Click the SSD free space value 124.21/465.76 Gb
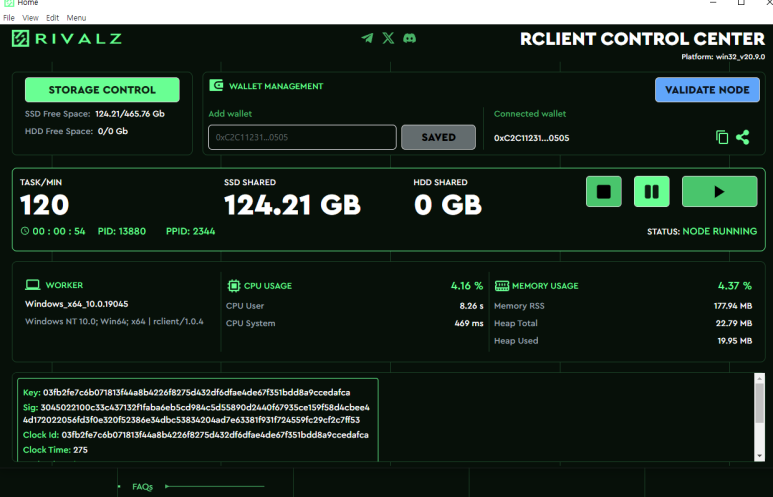 (130, 114)
